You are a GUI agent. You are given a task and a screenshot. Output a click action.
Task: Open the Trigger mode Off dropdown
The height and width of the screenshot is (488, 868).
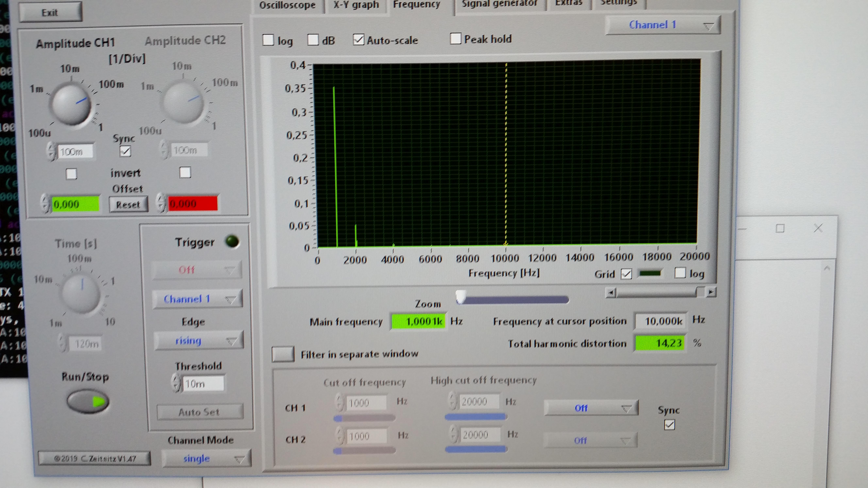coord(197,270)
